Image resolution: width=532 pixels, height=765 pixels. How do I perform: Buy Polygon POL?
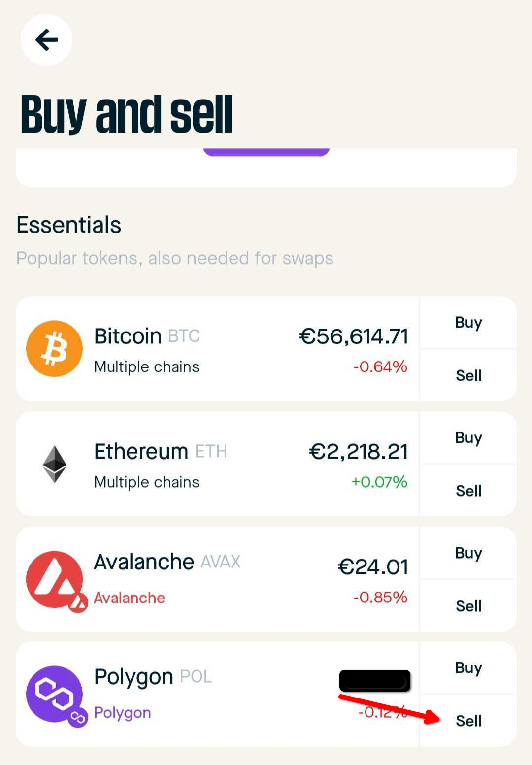click(x=468, y=668)
